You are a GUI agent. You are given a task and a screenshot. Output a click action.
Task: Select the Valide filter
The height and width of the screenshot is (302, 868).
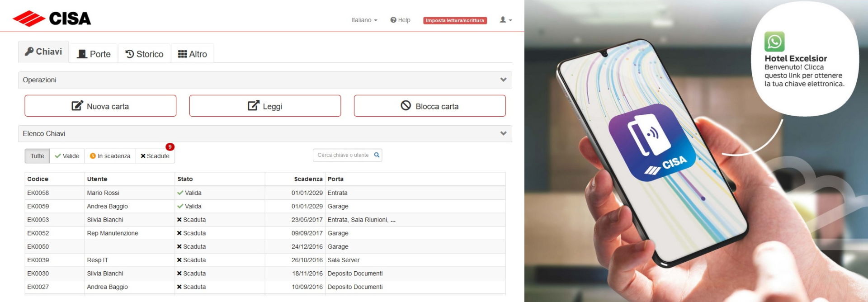pos(67,156)
